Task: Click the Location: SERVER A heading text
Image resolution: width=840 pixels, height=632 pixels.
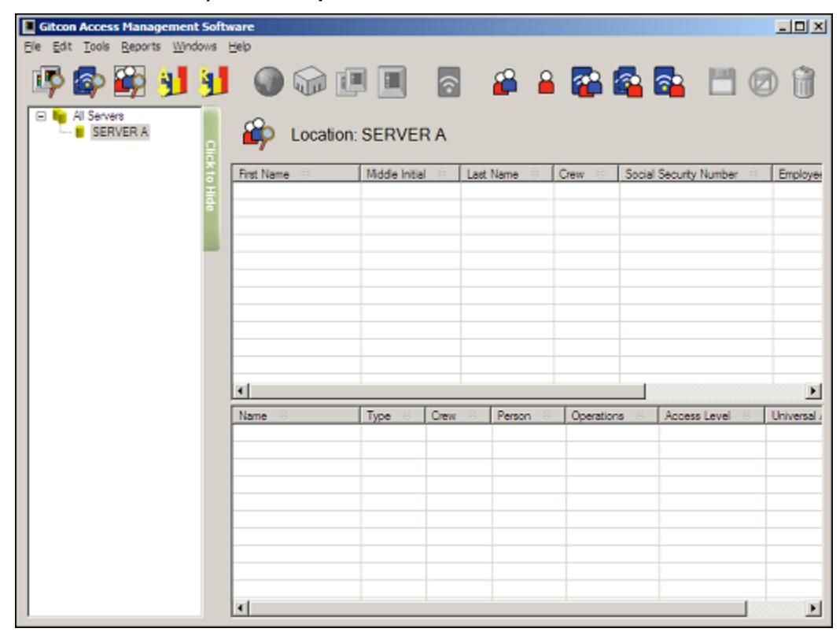Action: (369, 135)
